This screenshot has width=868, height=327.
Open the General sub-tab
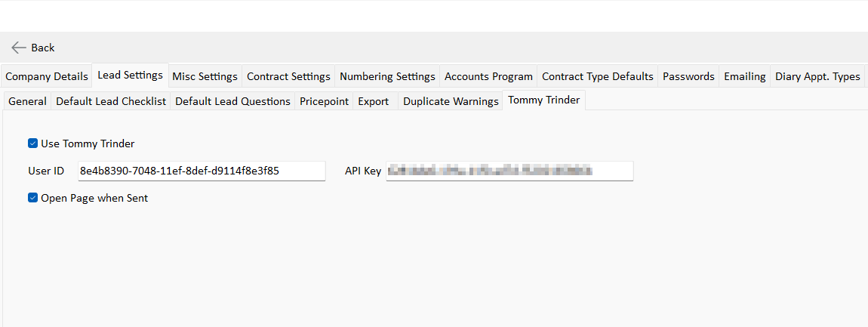[x=27, y=101]
